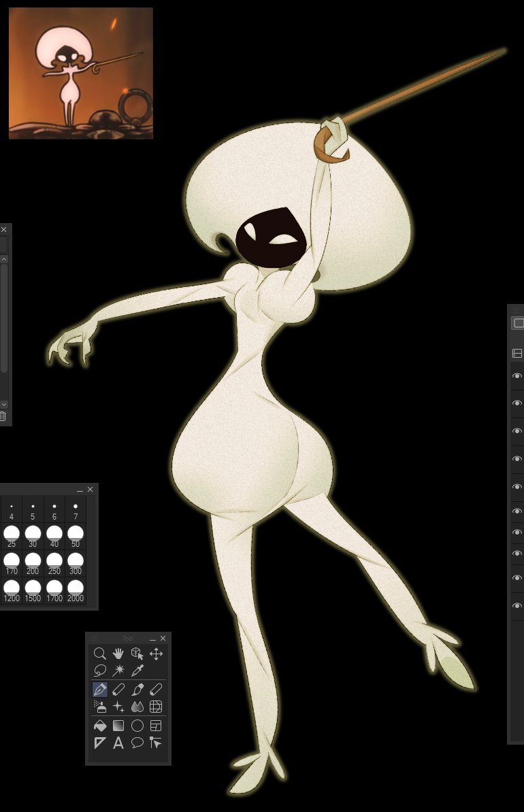
Task: Select the highlighted Pen nib tool
Action: tap(99, 690)
